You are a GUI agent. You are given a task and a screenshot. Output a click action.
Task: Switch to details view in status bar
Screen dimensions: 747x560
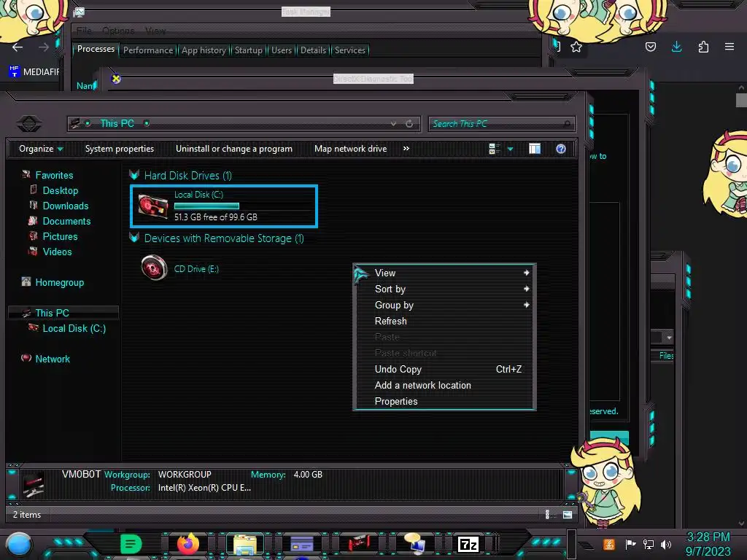(549, 515)
